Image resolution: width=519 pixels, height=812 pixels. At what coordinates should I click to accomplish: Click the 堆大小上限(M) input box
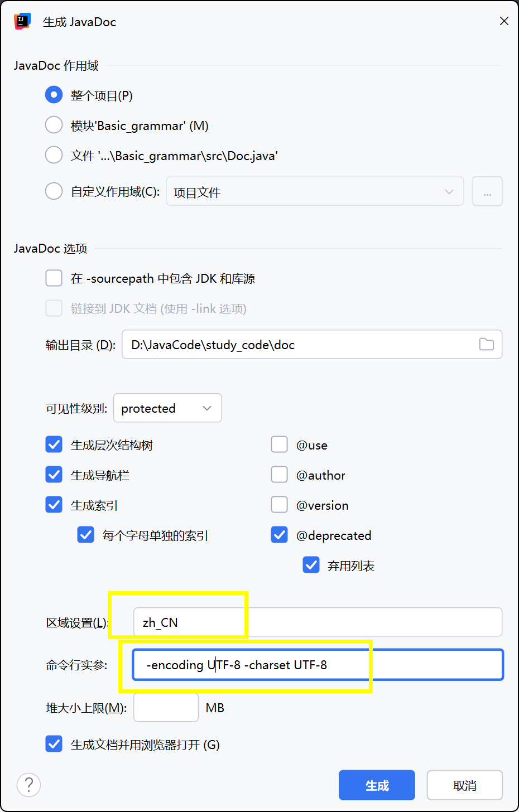(166, 707)
